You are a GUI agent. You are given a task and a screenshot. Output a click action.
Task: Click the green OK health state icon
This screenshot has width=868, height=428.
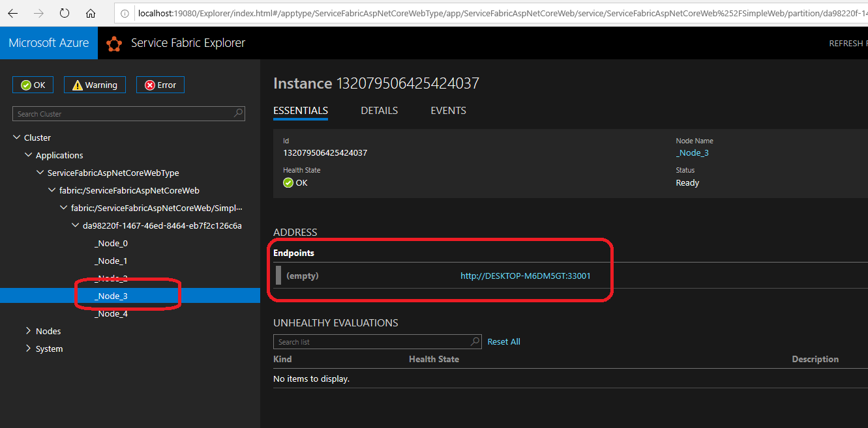pos(288,183)
